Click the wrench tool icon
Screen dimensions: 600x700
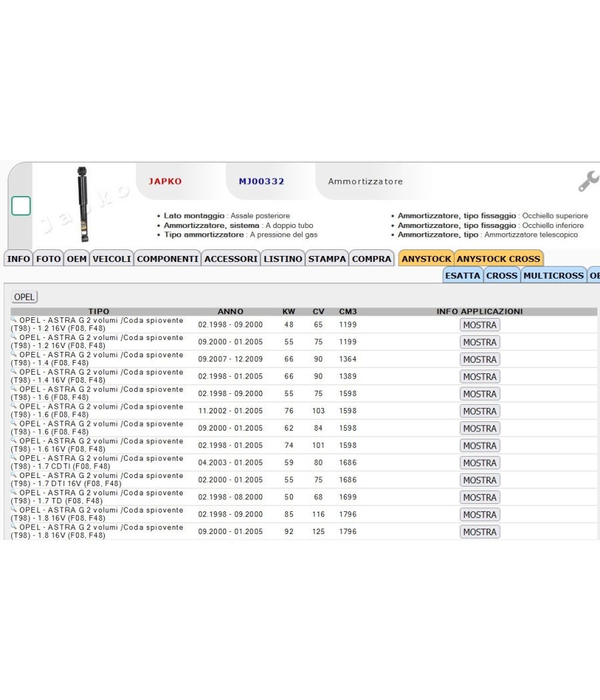tap(589, 181)
